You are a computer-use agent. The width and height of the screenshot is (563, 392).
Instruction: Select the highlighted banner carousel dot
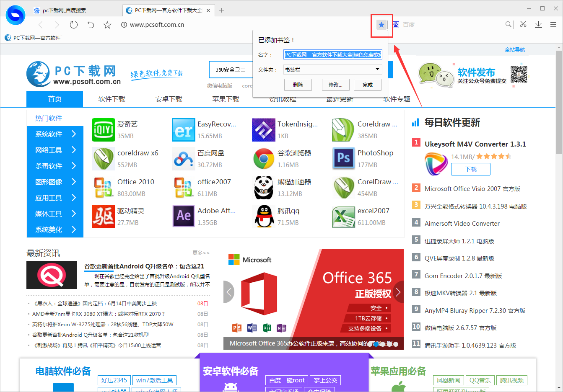point(376,344)
